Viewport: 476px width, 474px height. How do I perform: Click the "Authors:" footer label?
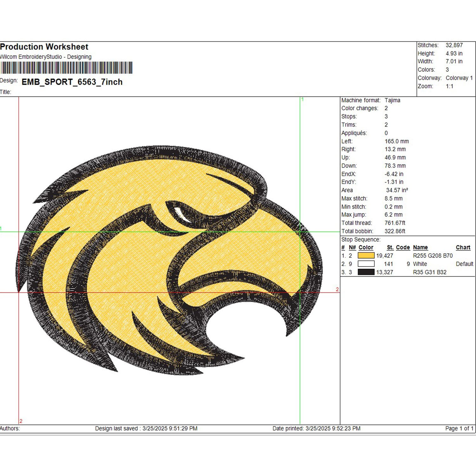10,429
